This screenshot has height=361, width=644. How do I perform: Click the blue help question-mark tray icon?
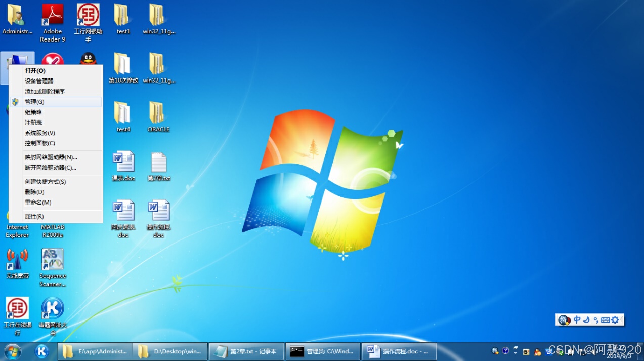point(505,350)
